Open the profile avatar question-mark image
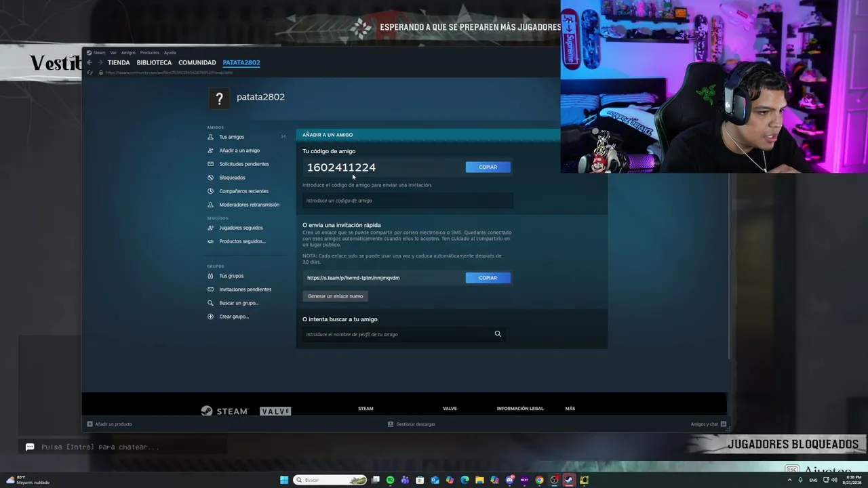Viewport: 868px width, 488px height. pos(219,99)
